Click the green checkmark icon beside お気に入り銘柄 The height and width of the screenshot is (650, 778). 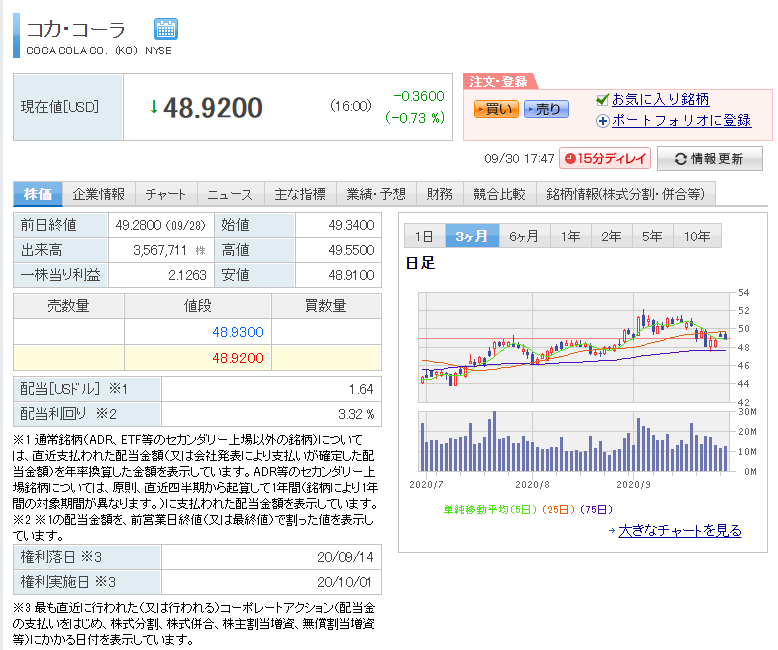602,100
